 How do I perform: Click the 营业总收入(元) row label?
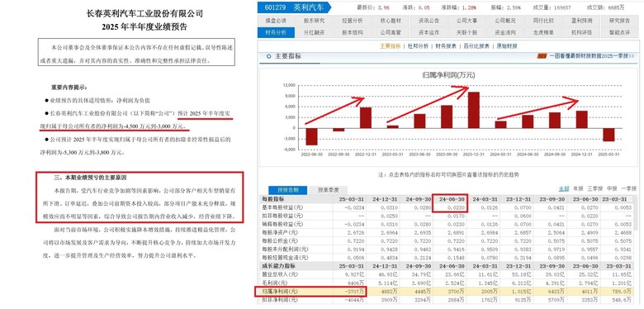click(x=279, y=273)
